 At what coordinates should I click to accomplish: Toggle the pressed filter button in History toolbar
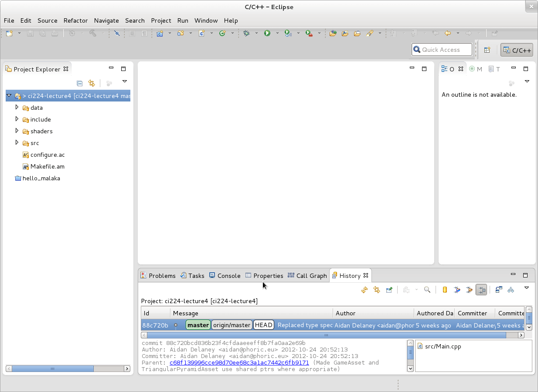pos(481,290)
